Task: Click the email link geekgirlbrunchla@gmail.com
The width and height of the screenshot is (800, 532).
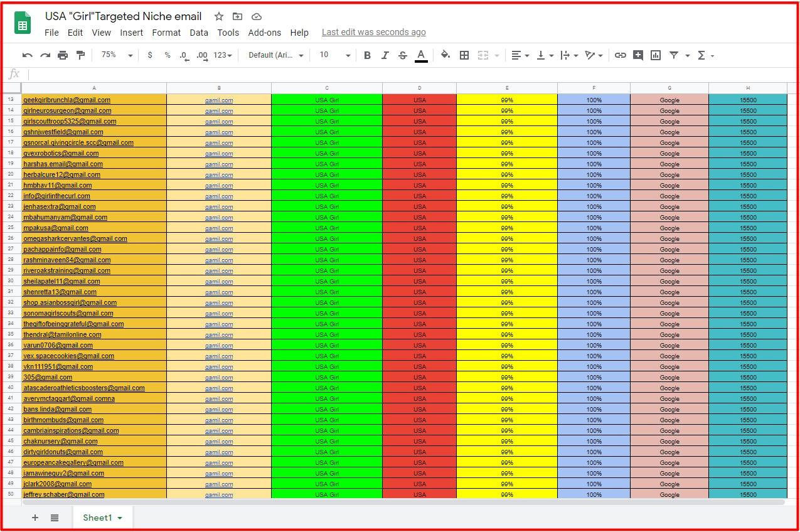Action: click(67, 100)
